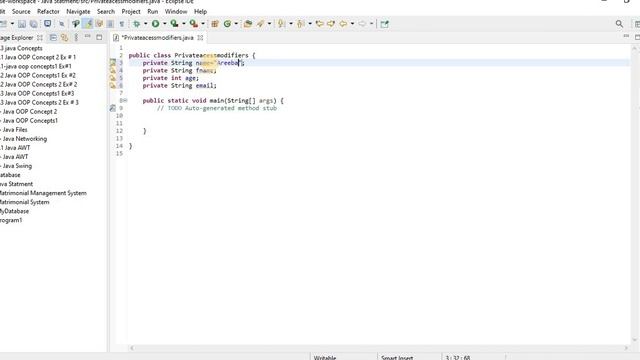Viewport: 640px width, 360px height.
Task: Click the Last Edit Location icon
Action: 320,24
